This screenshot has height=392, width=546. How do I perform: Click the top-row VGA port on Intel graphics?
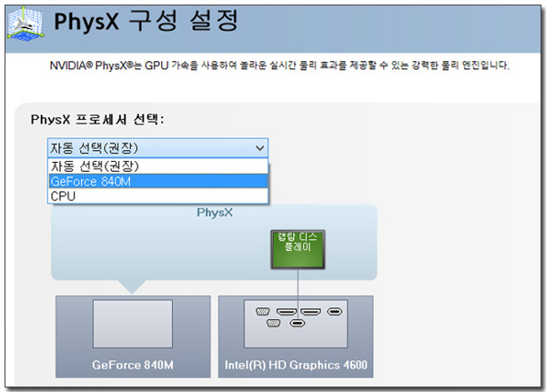pos(260,311)
